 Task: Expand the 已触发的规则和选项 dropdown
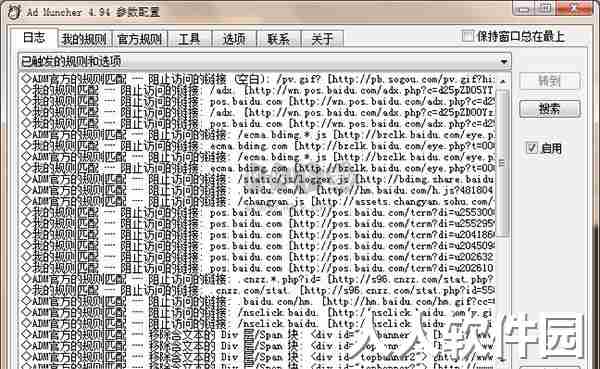(x=504, y=61)
